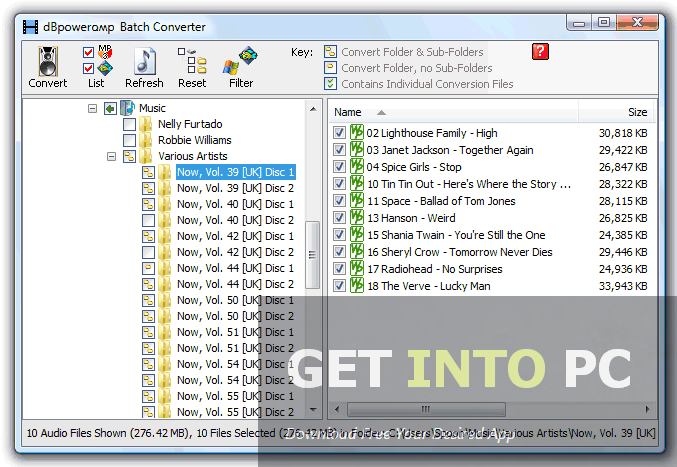Select Now, Vol. 39 [UK] Disc 2 folder
677x467 pixels.
(235, 188)
